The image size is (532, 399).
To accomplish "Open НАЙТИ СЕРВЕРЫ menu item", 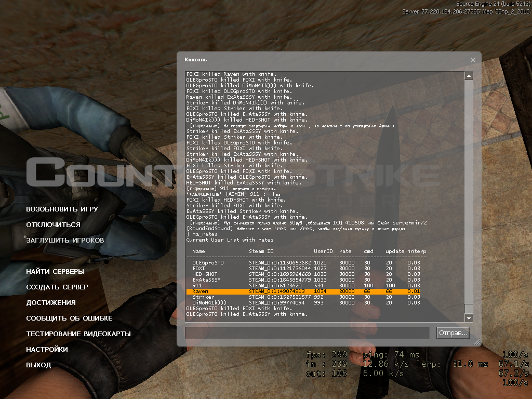I will [55, 271].
